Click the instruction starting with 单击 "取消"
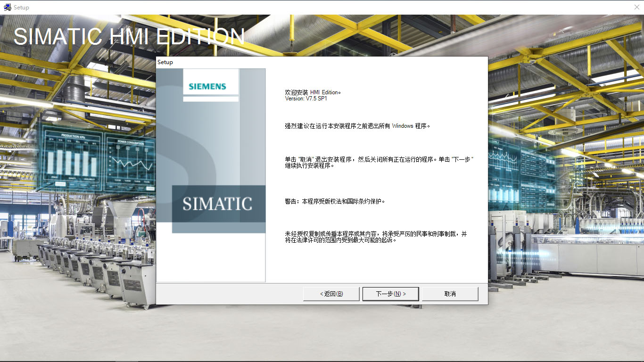This screenshot has width=644, height=362. click(379, 163)
